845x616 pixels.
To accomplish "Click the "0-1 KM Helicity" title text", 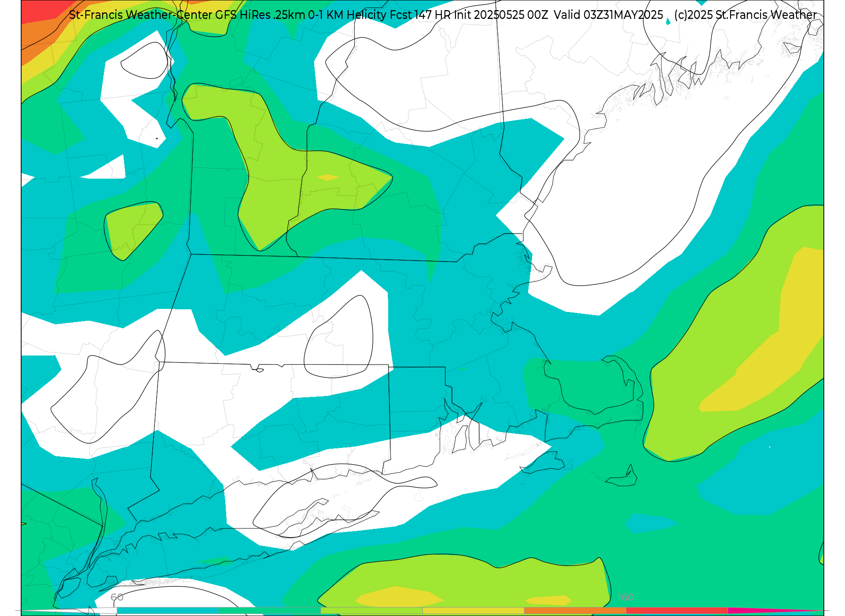I will point(347,15).
